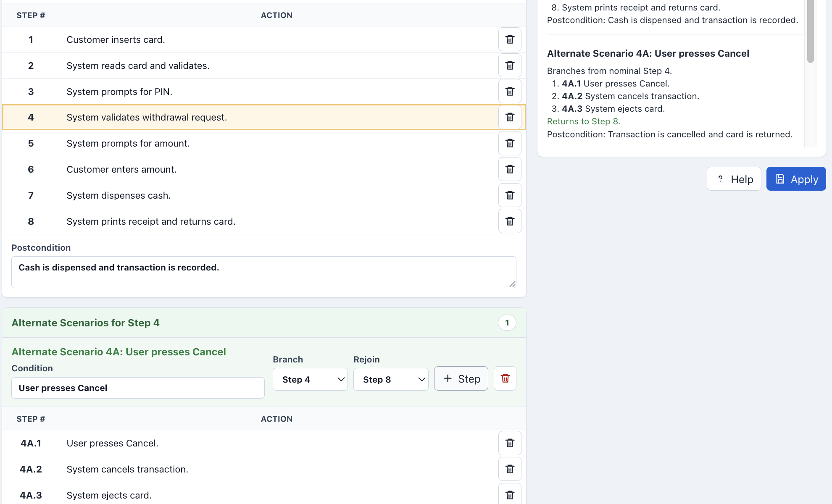Select row 'System dispenses cash.'
Image resolution: width=832 pixels, height=504 pixels.
point(264,195)
